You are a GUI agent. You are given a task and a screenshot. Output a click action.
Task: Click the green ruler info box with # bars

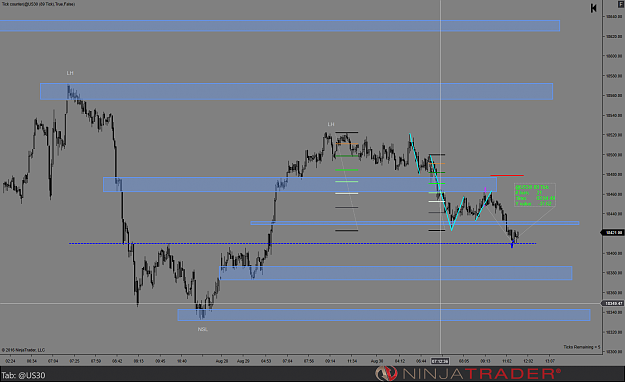tap(535, 195)
